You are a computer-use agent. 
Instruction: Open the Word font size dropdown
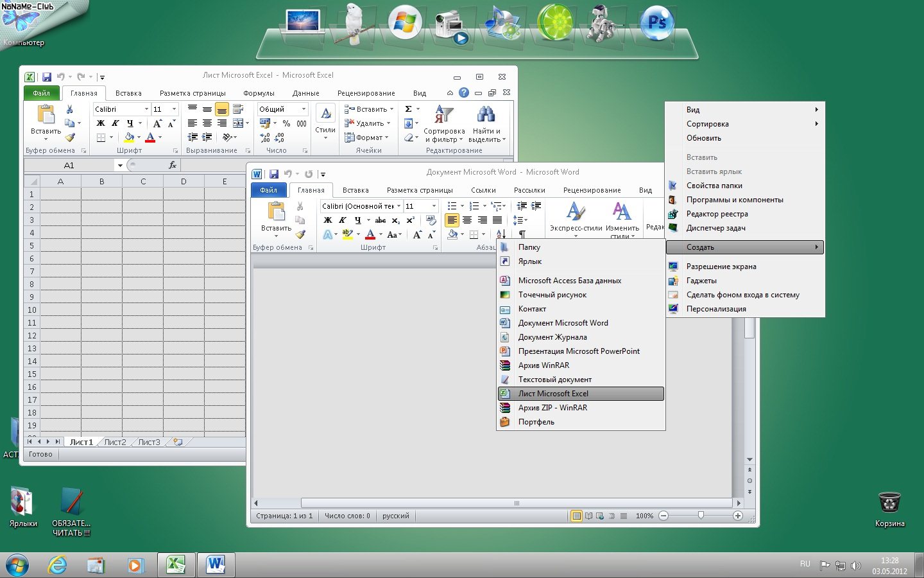click(x=434, y=206)
